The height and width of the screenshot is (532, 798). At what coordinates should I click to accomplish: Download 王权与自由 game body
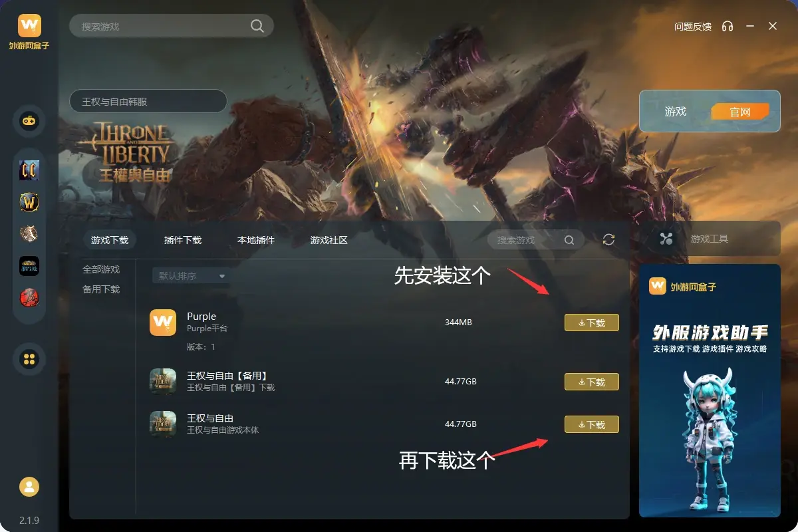[x=592, y=424]
